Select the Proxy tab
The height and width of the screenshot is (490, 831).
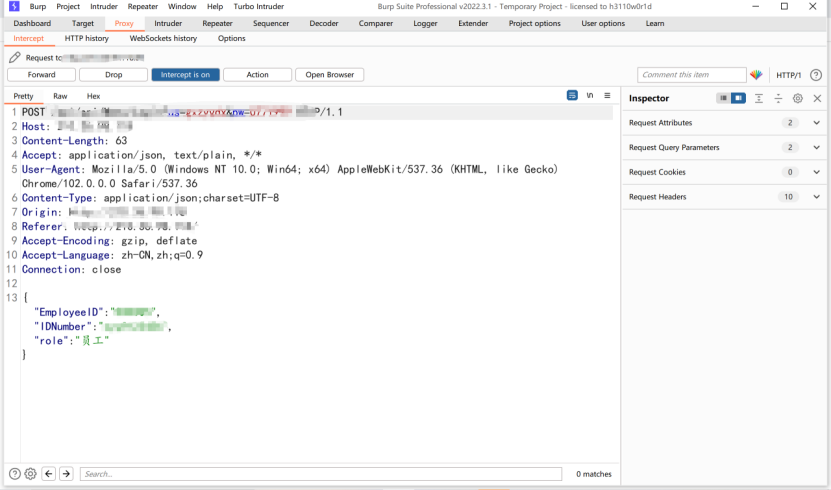124,23
